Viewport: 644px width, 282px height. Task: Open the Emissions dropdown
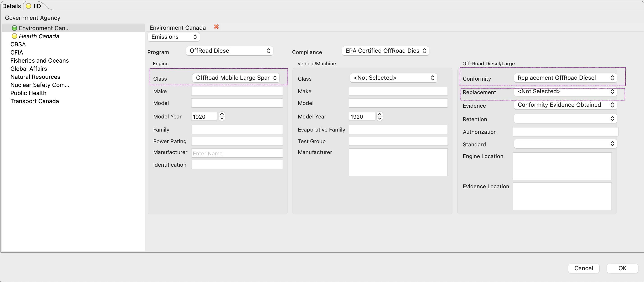[x=174, y=37]
